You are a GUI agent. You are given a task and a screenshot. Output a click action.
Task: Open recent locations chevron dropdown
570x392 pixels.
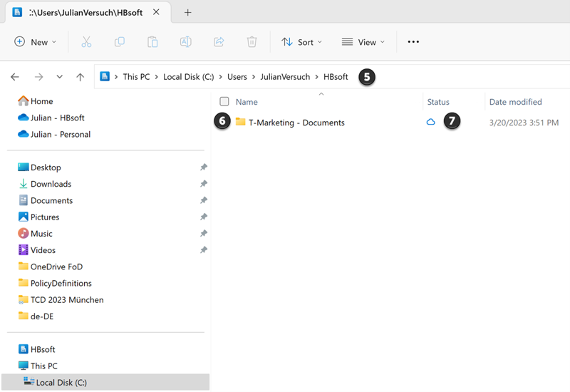tap(59, 77)
